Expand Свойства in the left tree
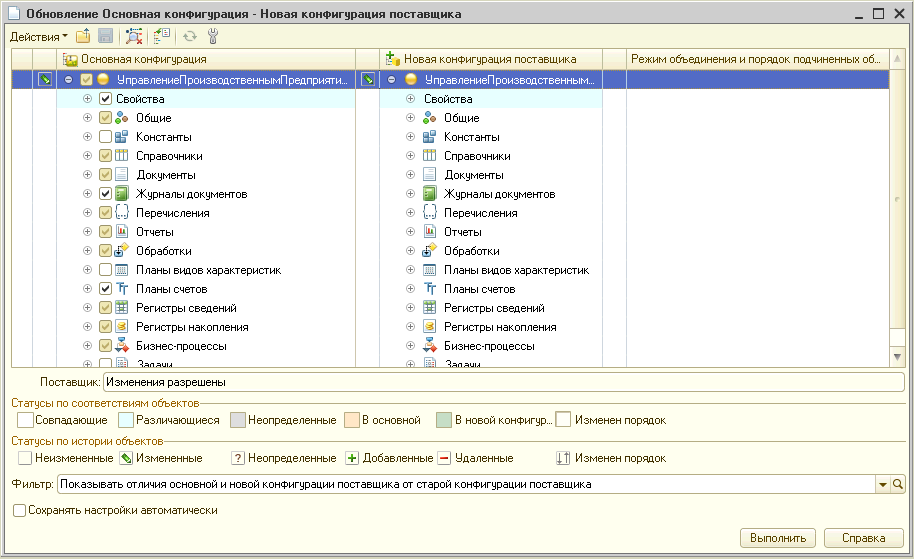914x559 pixels. click(x=87, y=99)
